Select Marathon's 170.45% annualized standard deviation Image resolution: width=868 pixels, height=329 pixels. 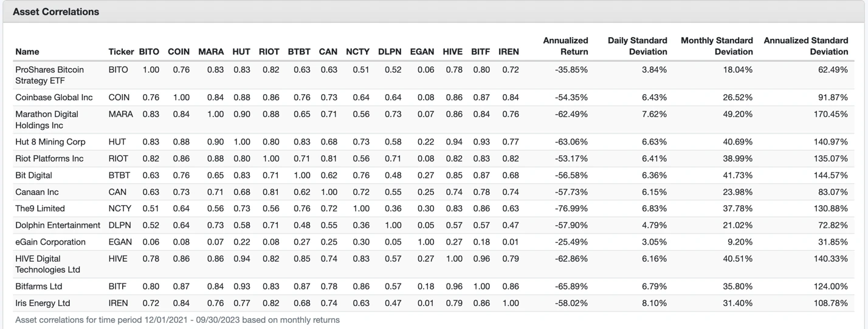[x=830, y=114]
